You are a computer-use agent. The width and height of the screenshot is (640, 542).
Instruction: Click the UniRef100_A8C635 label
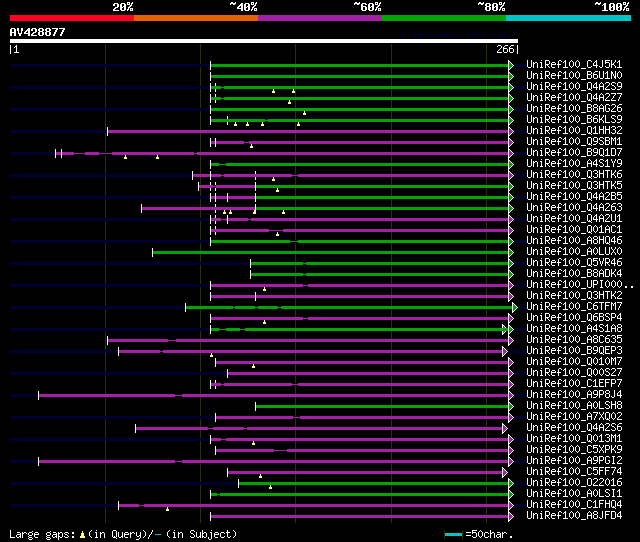coord(574,340)
